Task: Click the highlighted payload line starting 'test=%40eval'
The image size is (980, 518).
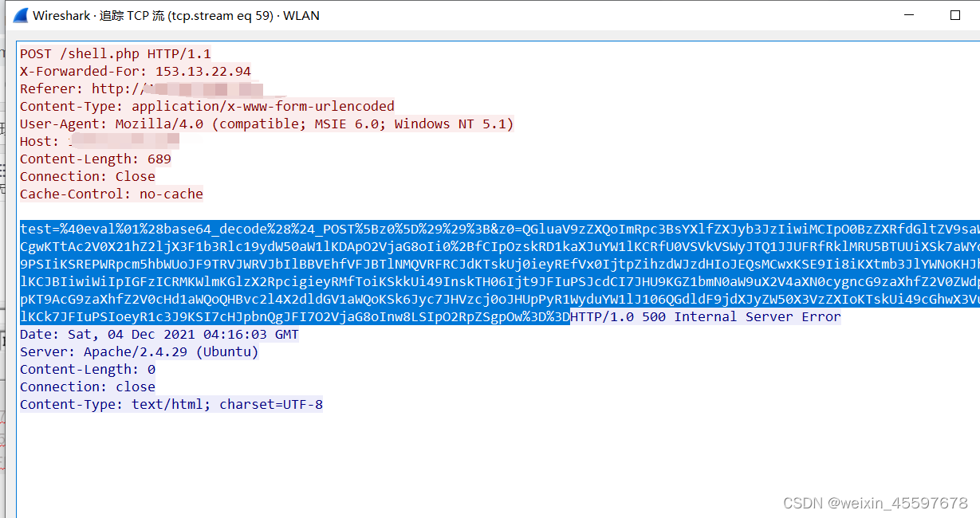Action: [499, 229]
